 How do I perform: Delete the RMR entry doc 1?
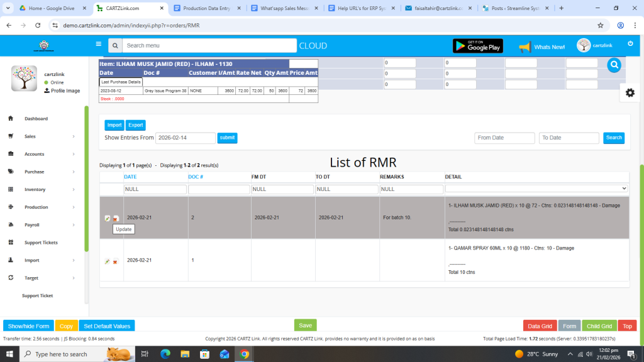115,261
